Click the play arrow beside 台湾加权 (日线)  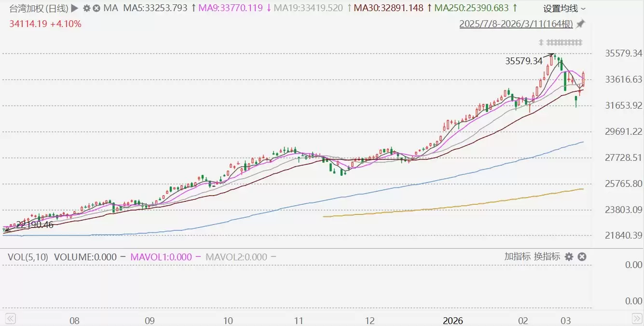pyautogui.click(x=74, y=8)
